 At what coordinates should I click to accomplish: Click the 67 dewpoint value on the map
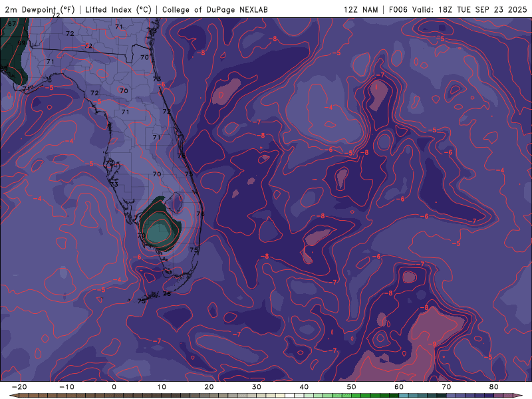click(x=12, y=24)
